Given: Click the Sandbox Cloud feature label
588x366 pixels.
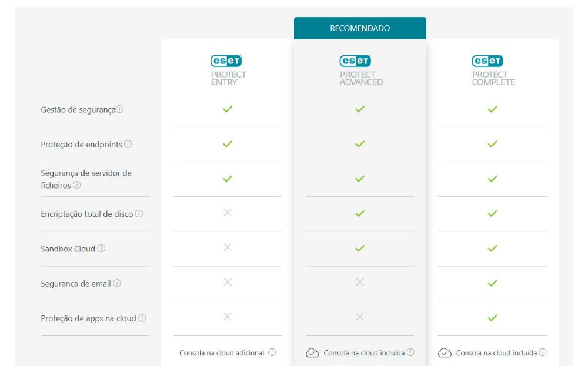Looking at the screenshot, I should click(68, 249).
